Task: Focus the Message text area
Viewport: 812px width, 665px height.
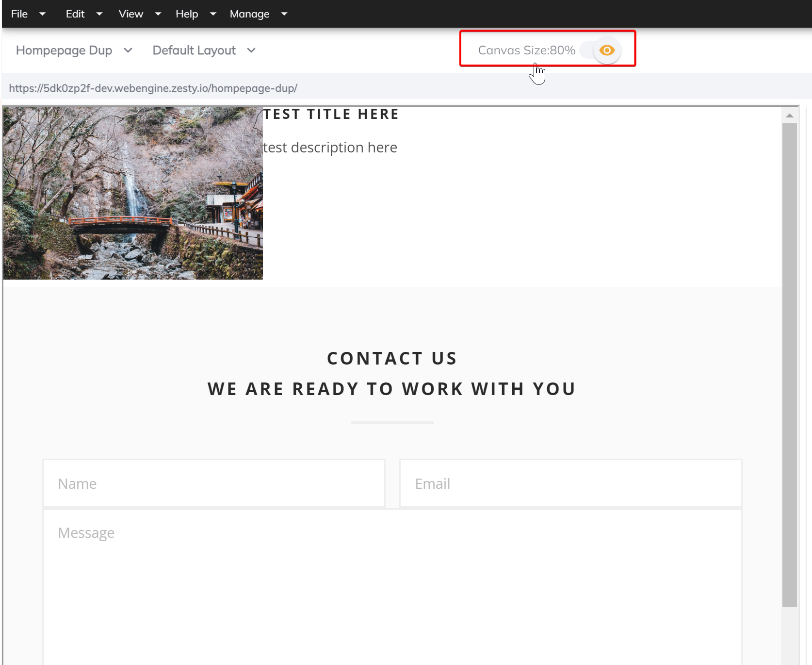Action: click(x=392, y=587)
